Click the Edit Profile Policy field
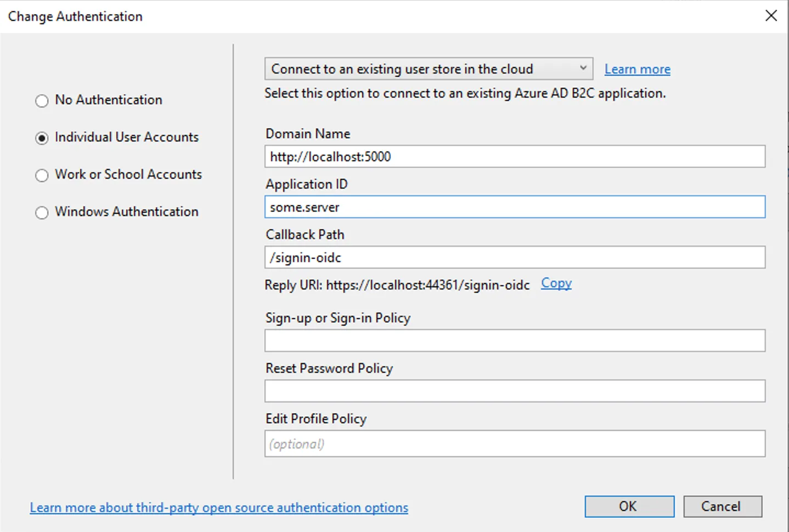The image size is (789, 532). [x=514, y=444]
